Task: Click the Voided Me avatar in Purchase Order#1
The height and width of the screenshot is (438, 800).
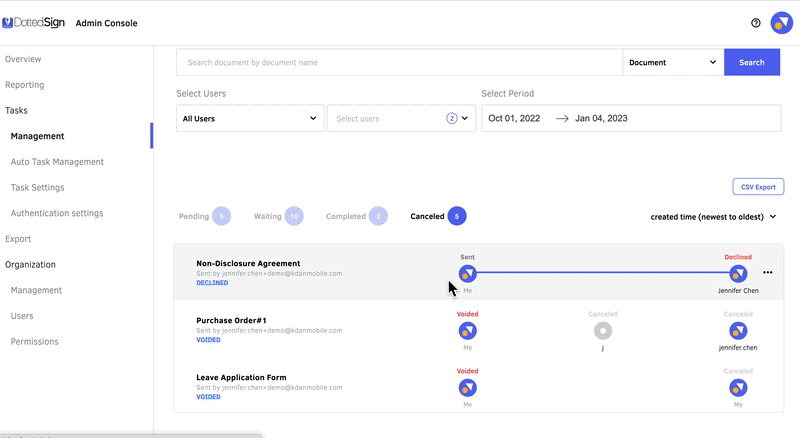Action: click(x=467, y=331)
